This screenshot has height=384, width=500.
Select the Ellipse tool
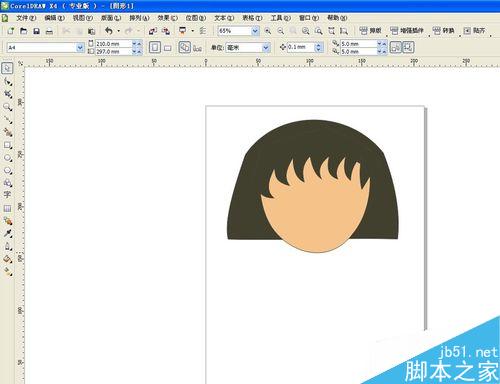(x=7, y=158)
